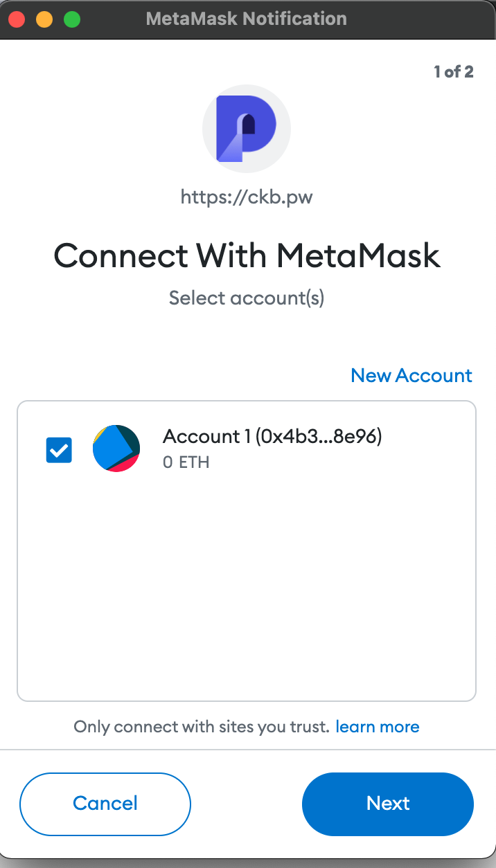Screen dimensions: 496x868
Task: Maximize the window with the green button
Action: [72, 19]
